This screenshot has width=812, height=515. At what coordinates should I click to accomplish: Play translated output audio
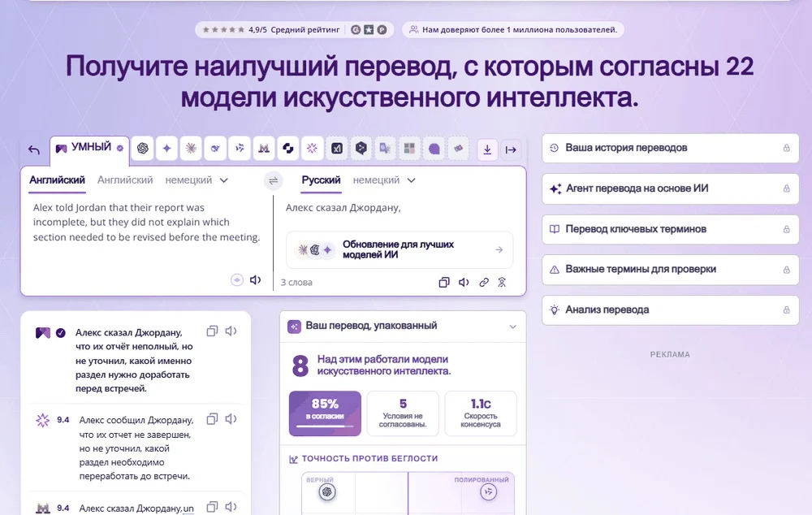coord(464,283)
